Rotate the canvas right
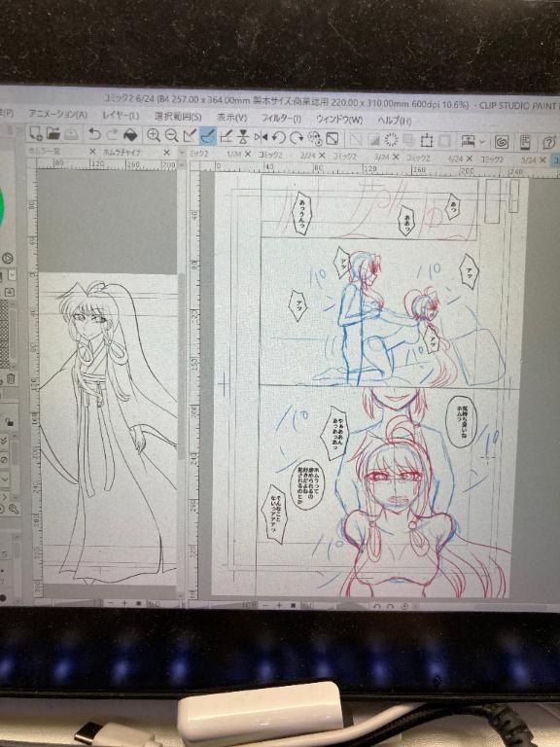The height and width of the screenshot is (747, 560). coord(297,138)
